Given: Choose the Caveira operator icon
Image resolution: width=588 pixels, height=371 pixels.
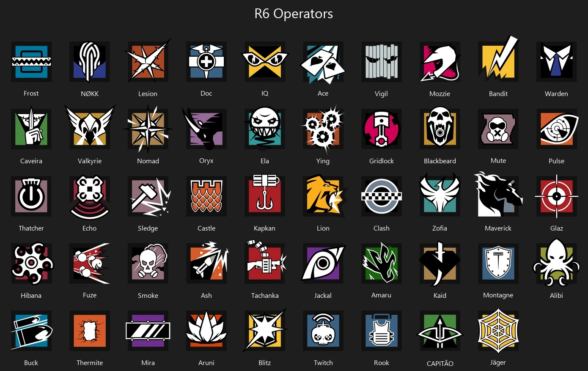Looking at the screenshot, I should tap(31, 129).
